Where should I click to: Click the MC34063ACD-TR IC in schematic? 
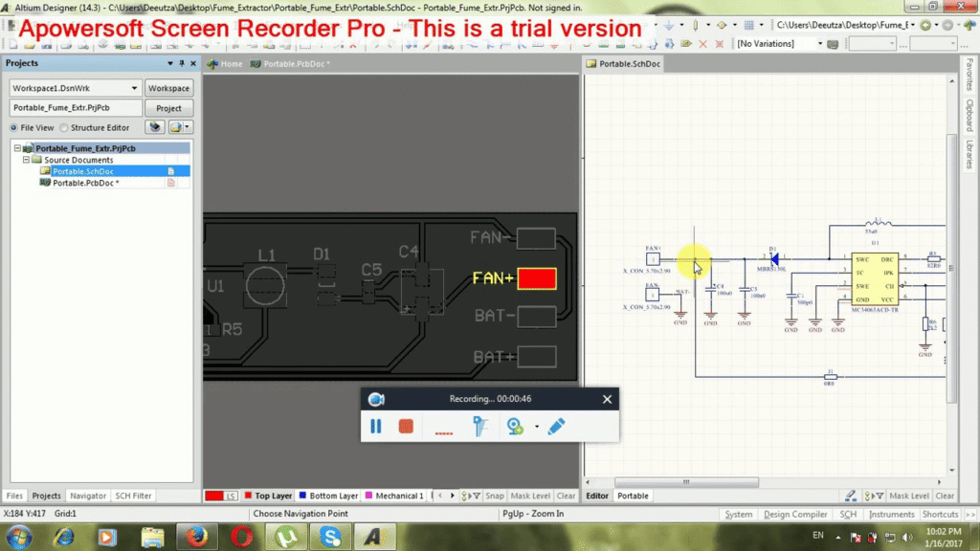click(875, 278)
